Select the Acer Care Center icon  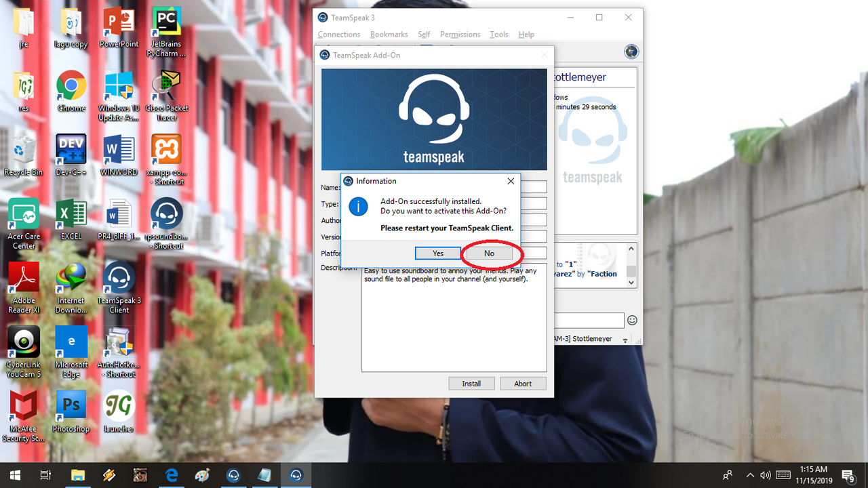(x=24, y=224)
